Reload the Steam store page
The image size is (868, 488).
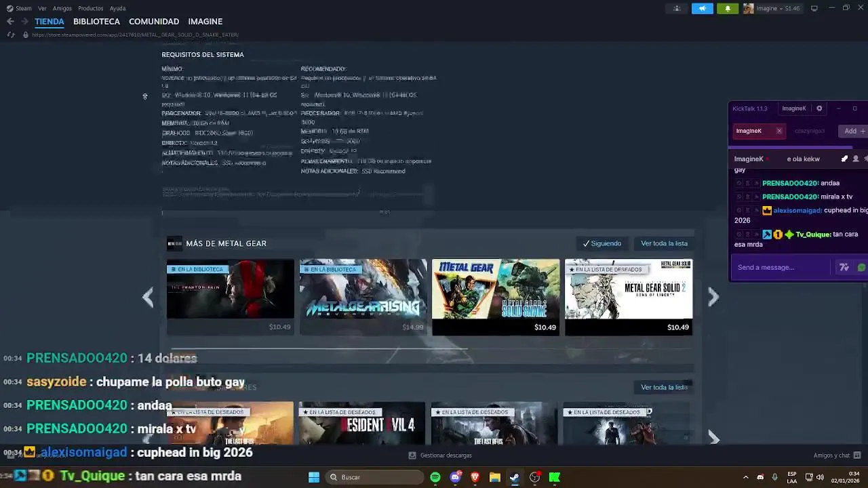(11, 35)
